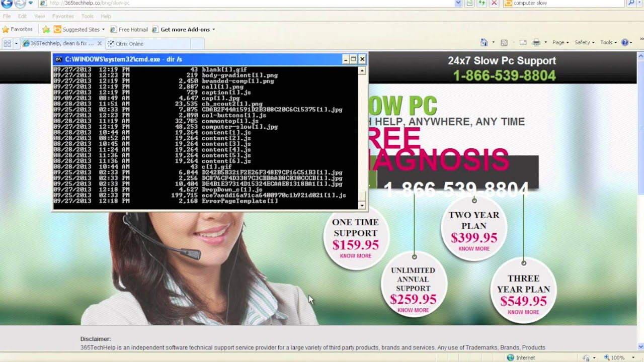Open the Free Hotmail favorites link
The image size is (644, 362).
point(129,30)
